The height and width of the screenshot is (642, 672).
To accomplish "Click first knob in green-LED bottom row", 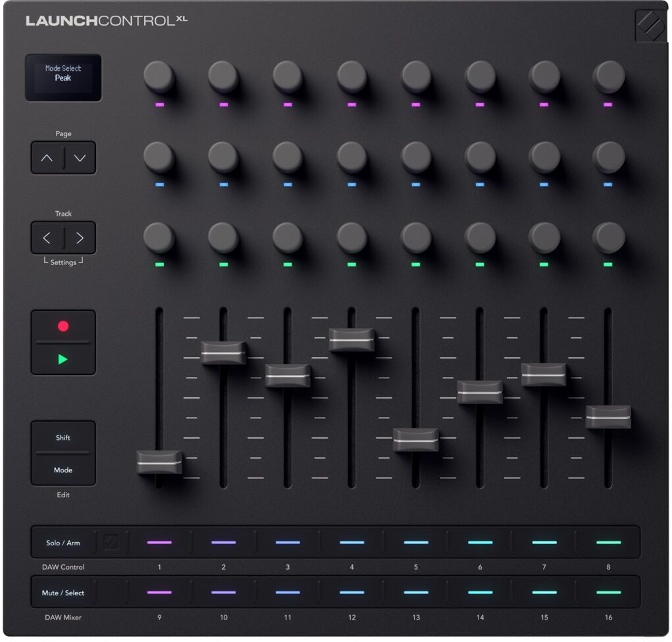I will click(159, 237).
